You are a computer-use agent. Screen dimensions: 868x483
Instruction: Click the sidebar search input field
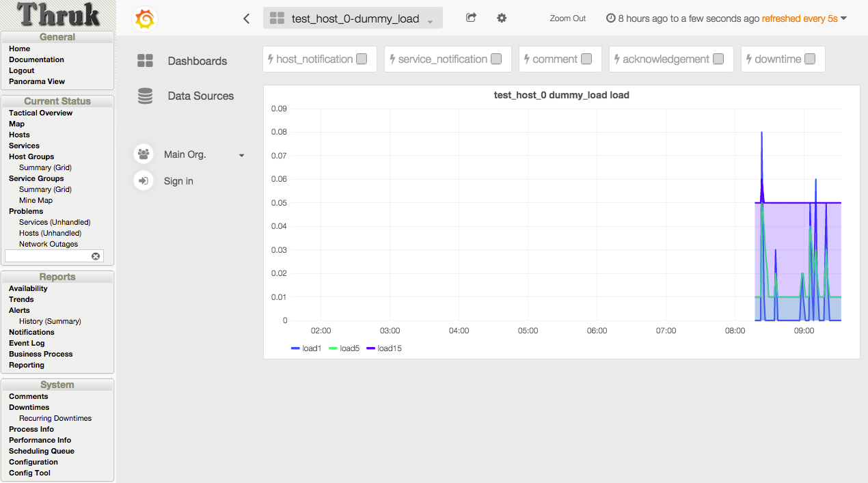pos(48,256)
